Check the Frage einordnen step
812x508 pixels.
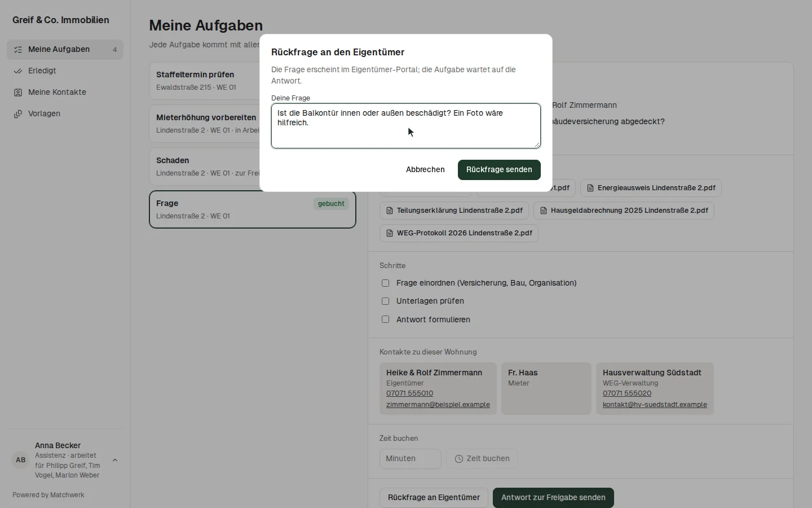tap(386, 283)
